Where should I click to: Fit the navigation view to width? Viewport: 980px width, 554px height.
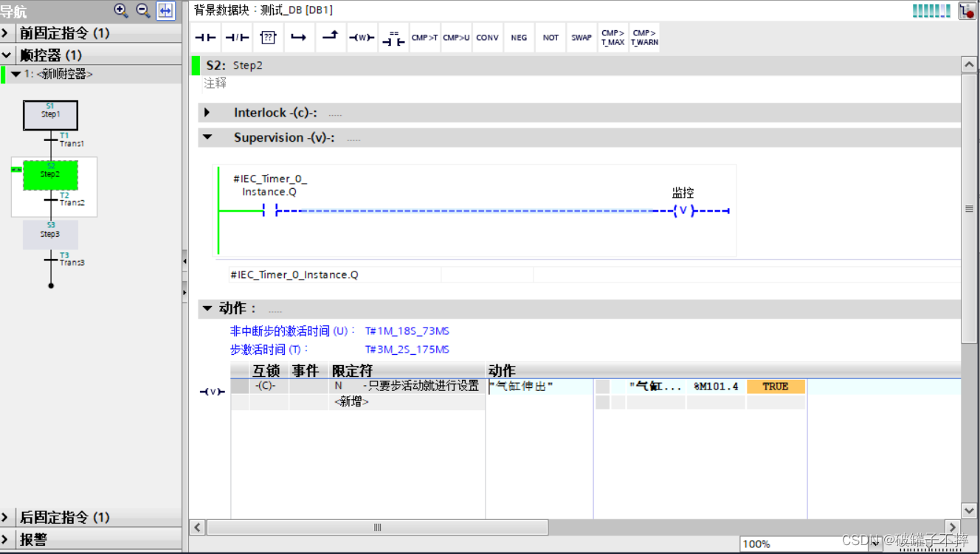coord(165,10)
